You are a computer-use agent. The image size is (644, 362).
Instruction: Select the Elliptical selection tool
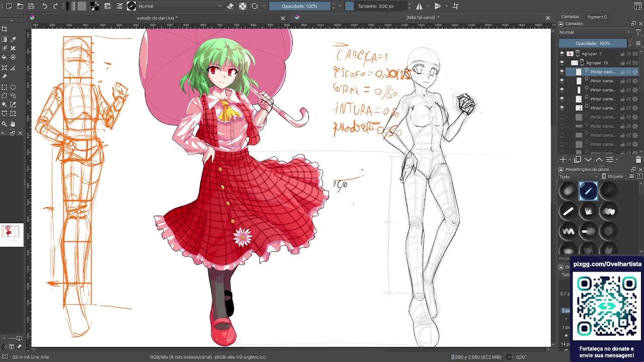(14, 87)
